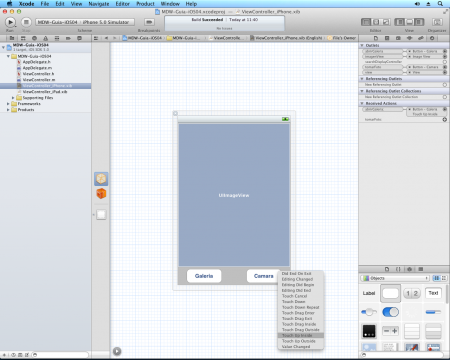
Task: Choose Touch Up Inside from event menu
Action: (301, 335)
